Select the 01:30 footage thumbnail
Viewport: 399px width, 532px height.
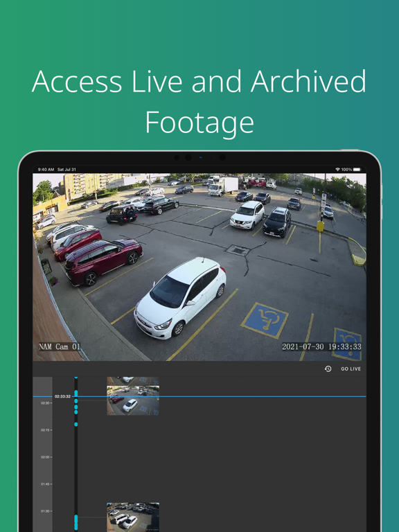coord(133,517)
